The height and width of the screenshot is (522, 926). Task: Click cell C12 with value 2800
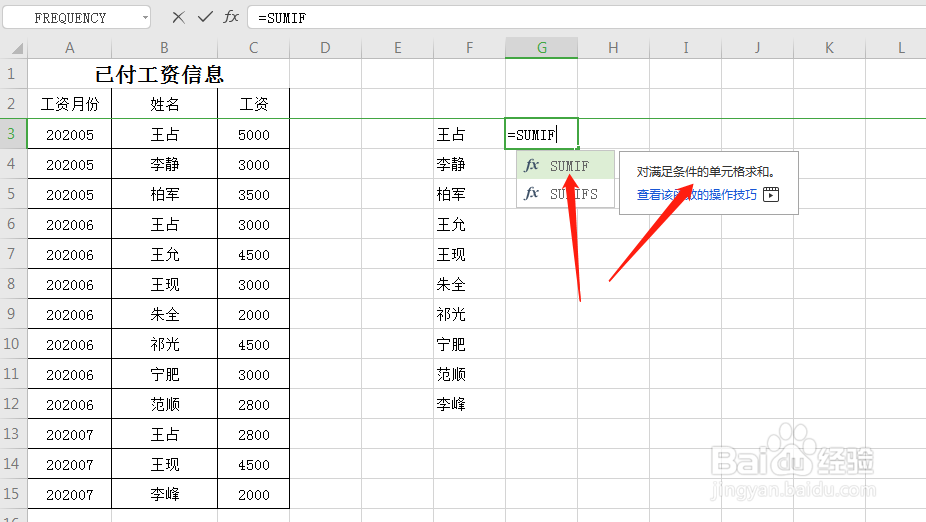253,404
